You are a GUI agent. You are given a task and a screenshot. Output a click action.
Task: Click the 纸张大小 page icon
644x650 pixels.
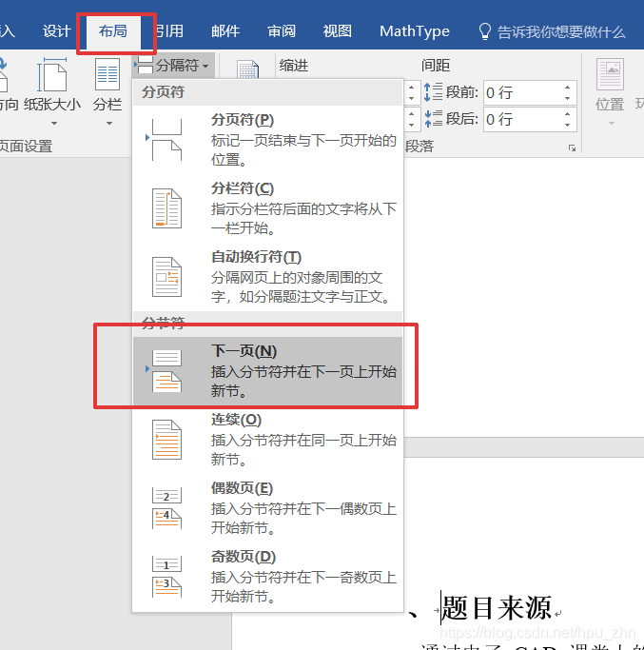pos(51,74)
